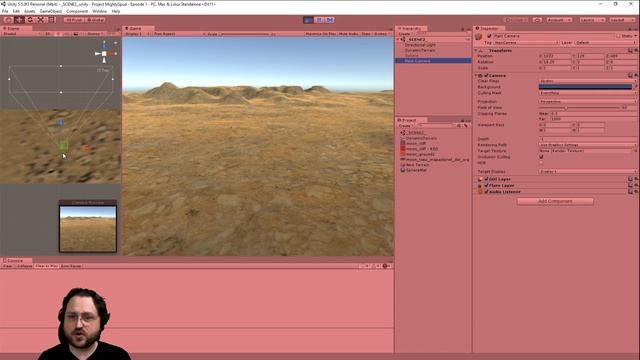Collapse the _SCENE2_ scene in Hierarchy
The width and height of the screenshot is (640, 360).
398,40
